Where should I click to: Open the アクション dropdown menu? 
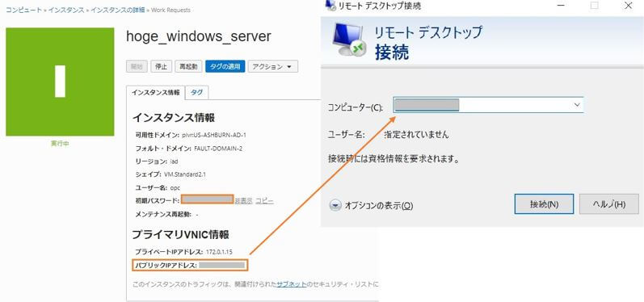(x=273, y=66)
